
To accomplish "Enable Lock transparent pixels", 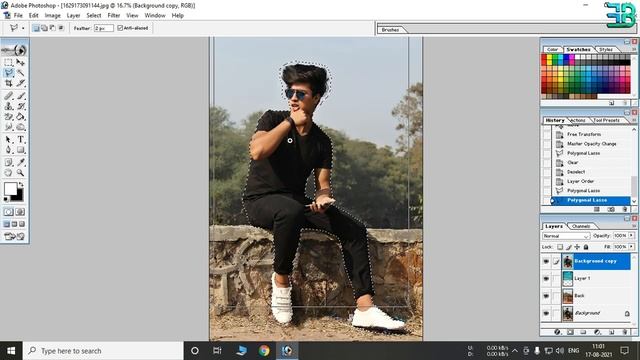I will (560, 247).
